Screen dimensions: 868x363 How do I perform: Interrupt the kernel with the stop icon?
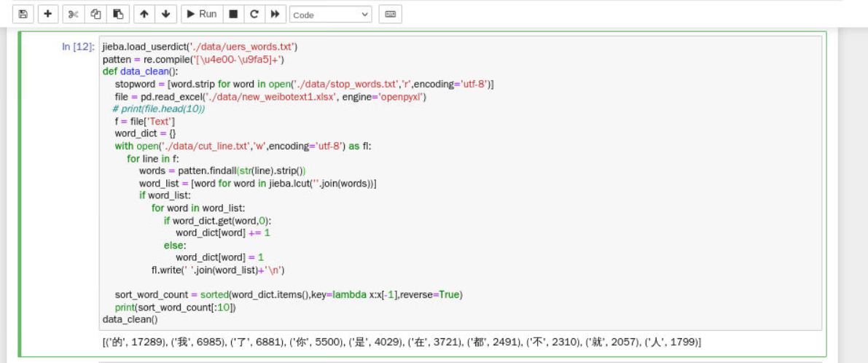pyautogui.click(x=234, y=15)
